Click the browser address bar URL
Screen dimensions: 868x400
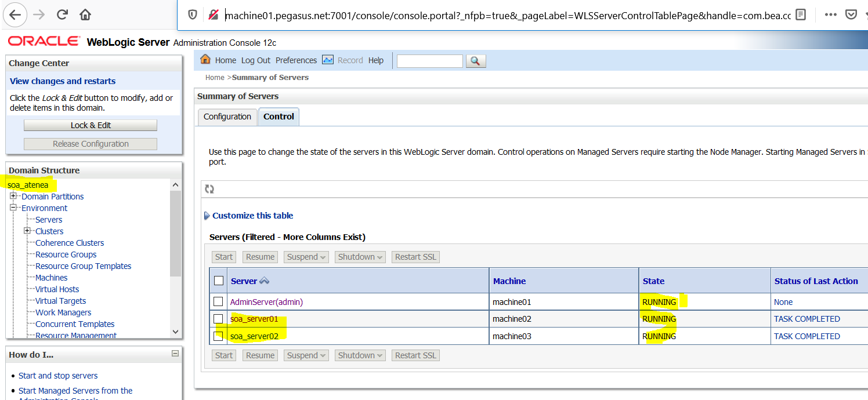tap(508, 15)
